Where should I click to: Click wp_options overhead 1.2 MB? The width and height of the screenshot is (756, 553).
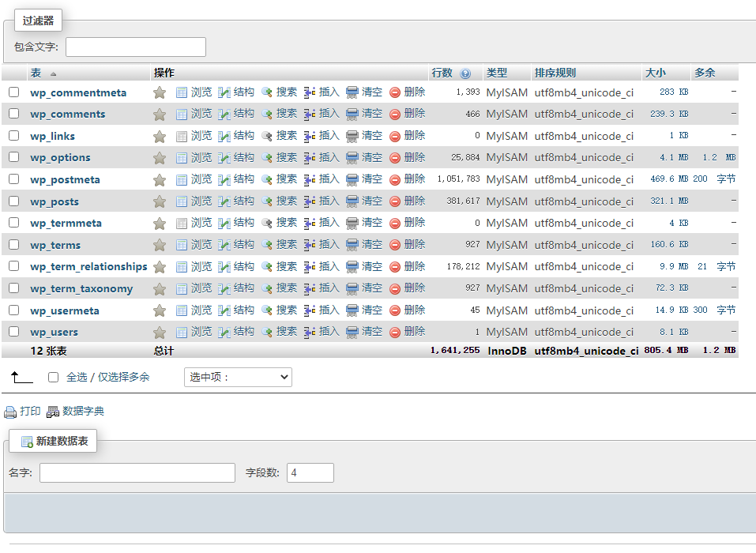click(x=719, y=158)
